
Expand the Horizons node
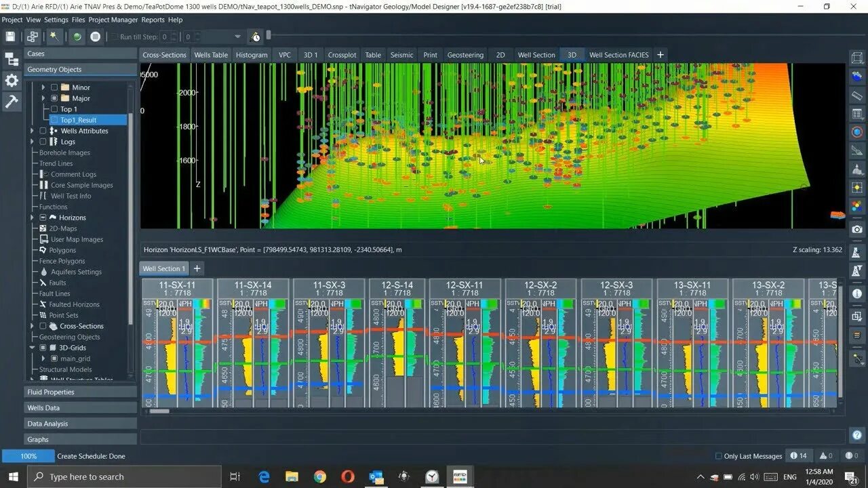[32, 218]
